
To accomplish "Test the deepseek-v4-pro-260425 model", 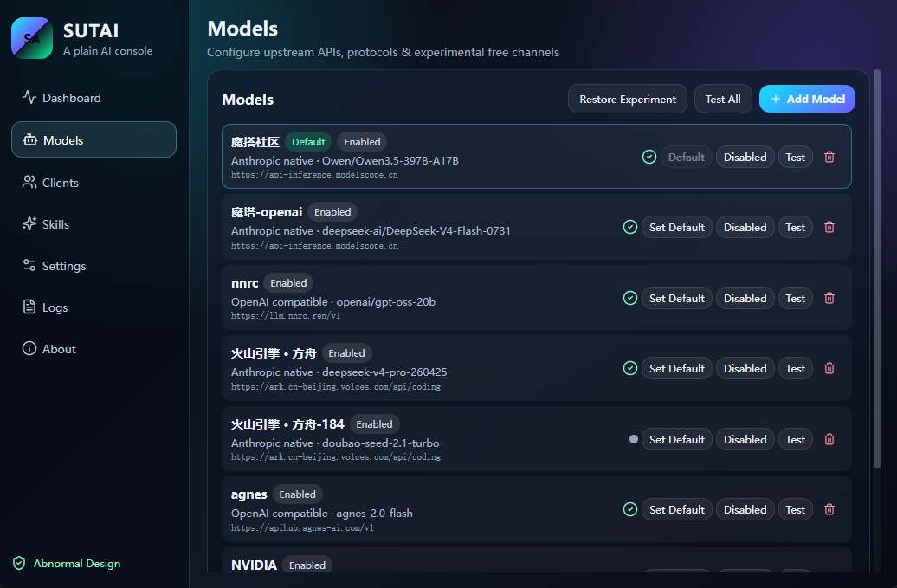I will [x=795, y=368].
